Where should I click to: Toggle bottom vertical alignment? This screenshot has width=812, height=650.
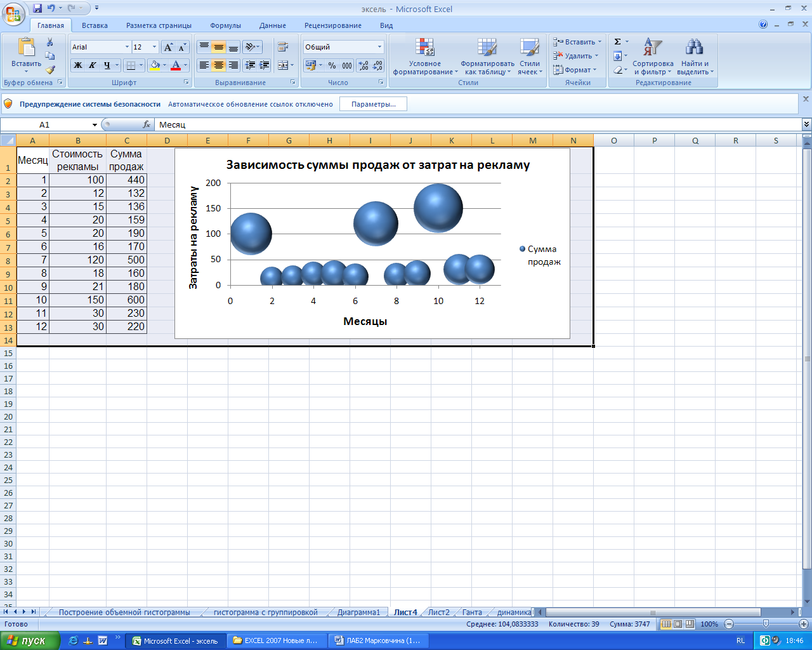pos(233,47)
